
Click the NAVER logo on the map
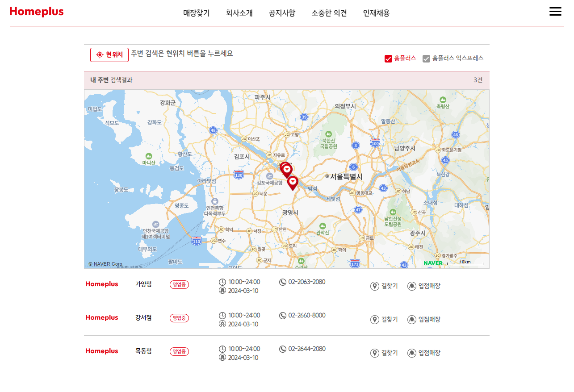click(x=433, y=263)
